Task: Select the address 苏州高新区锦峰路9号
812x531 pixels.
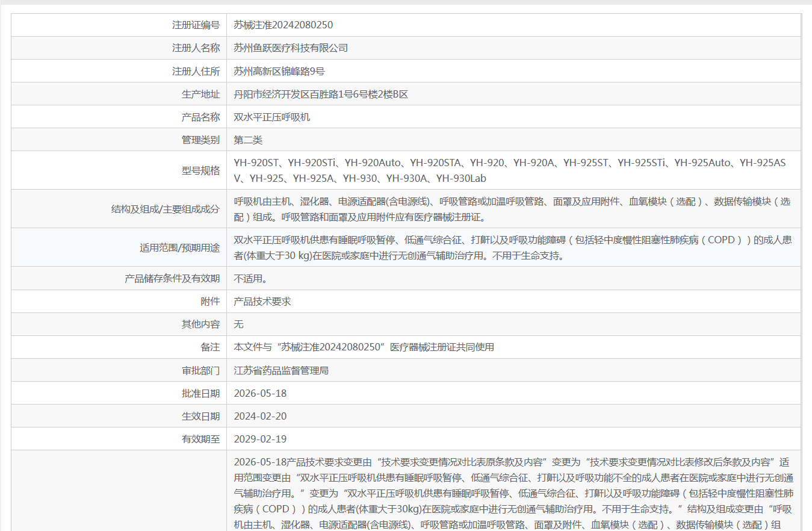Action: (x=279, y=71)
